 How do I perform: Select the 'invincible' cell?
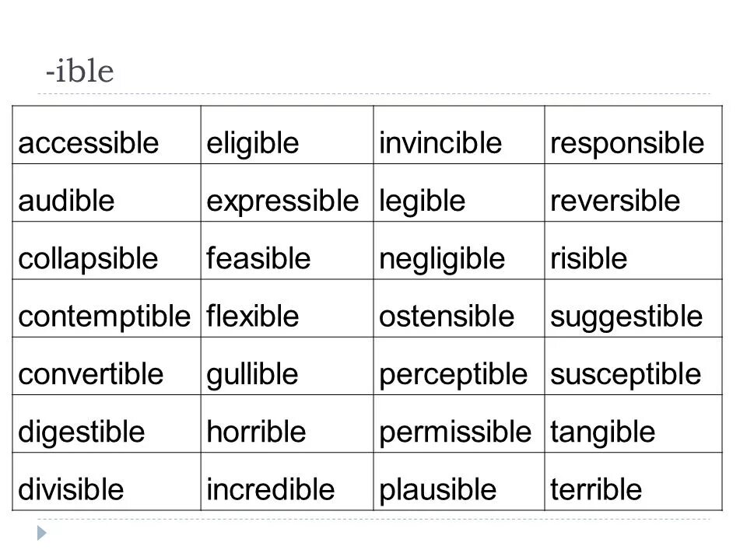[x=459, y=135]
